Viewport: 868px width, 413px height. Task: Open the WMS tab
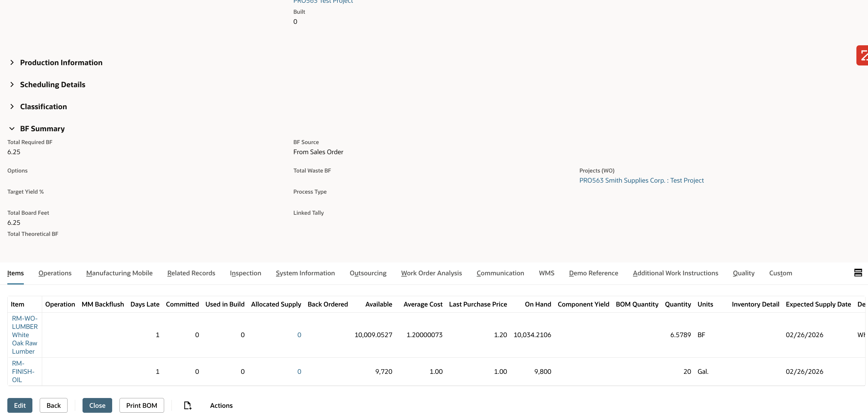pyautogui.click(x=546, y=273)
